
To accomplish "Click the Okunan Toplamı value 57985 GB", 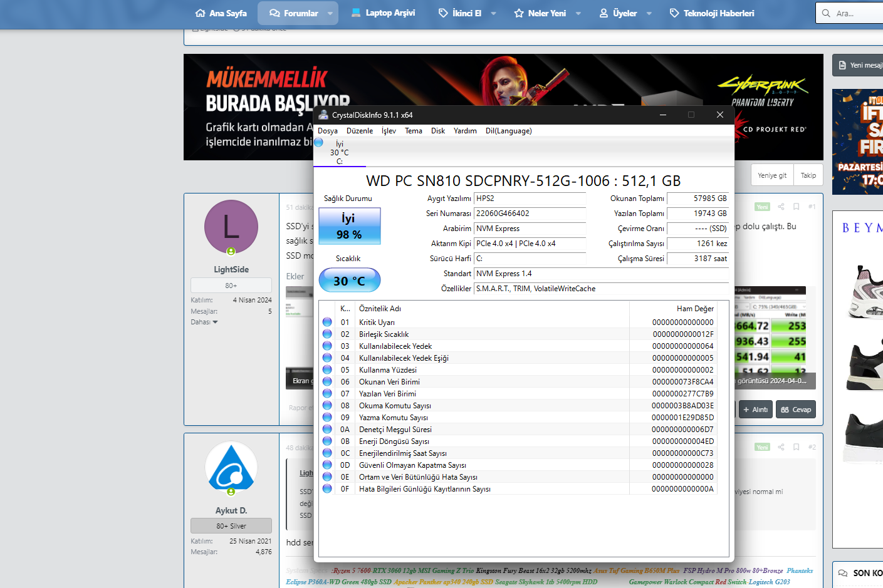I will click(698, 199).
